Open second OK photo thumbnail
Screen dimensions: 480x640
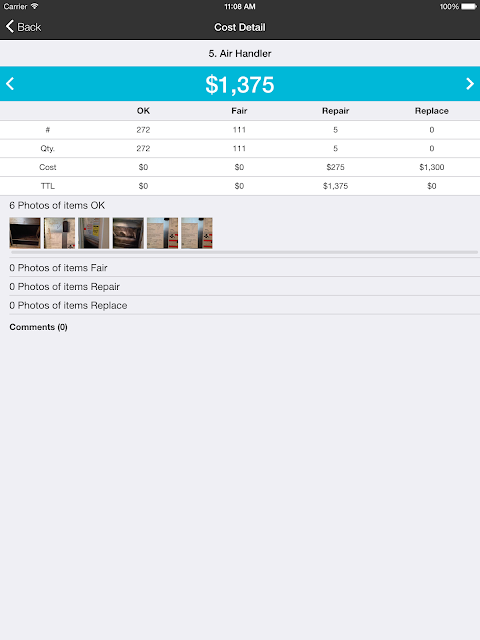60,233
